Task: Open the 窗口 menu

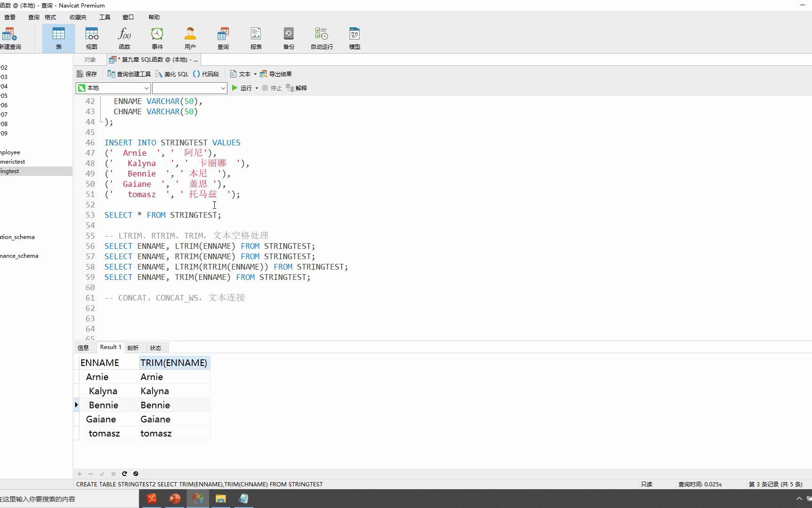Action: (x=128, y=17)
